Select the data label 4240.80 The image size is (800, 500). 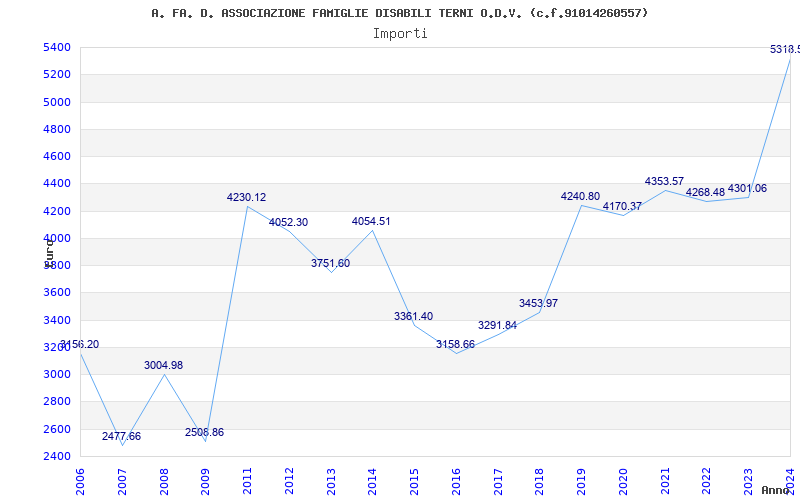tap(581, 196)
